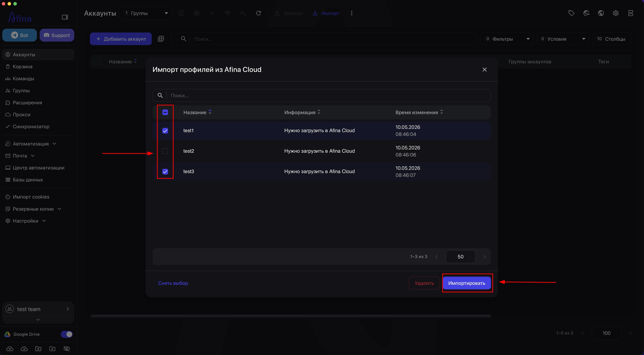Expand the test team panel downward chevron

(38, 319)
